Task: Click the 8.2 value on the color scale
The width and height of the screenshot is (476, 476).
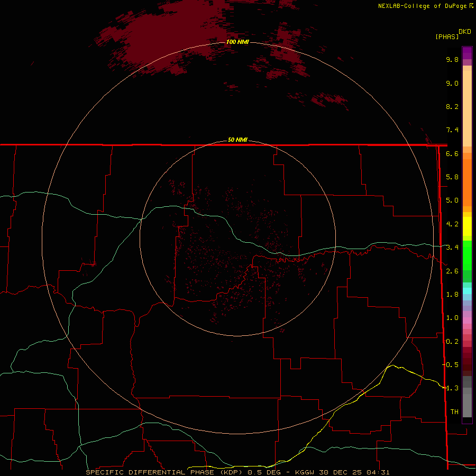Action: click(452, 106)
